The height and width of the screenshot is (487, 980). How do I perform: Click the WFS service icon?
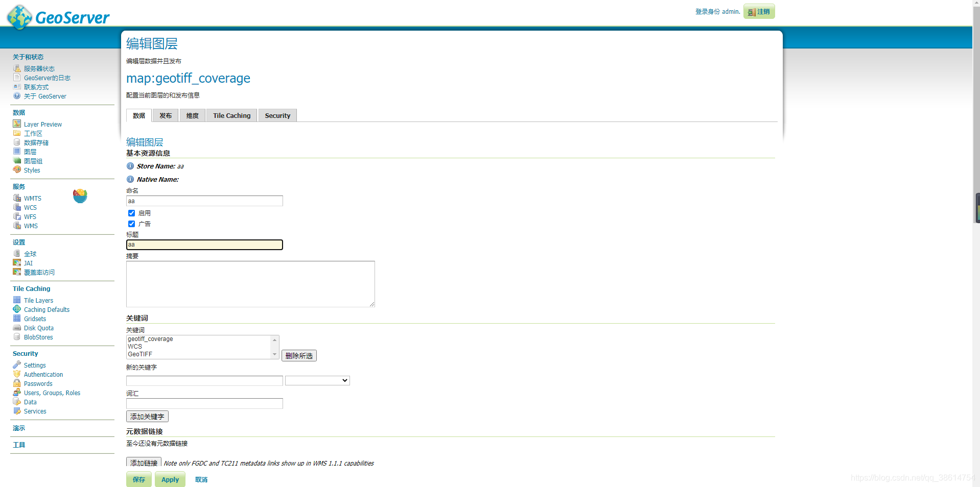tap(17, 216)
